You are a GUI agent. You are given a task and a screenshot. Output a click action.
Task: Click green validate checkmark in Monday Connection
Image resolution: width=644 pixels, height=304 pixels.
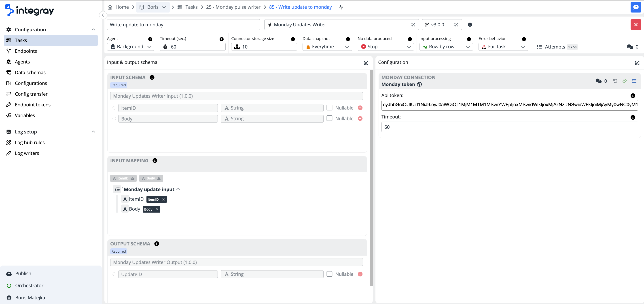coord(624,81)
